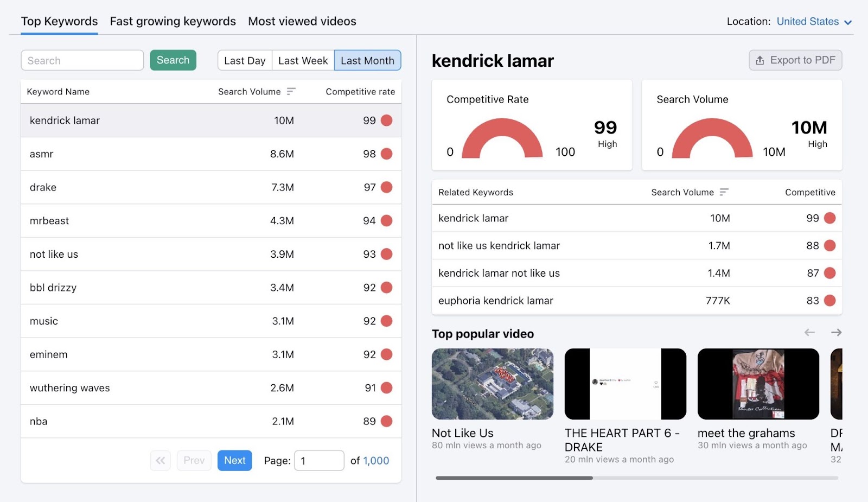Click the right arrow in Top popular video carousel
This screenshot has height=502, width=868.
pyautogui.click(x=837, y=332)
